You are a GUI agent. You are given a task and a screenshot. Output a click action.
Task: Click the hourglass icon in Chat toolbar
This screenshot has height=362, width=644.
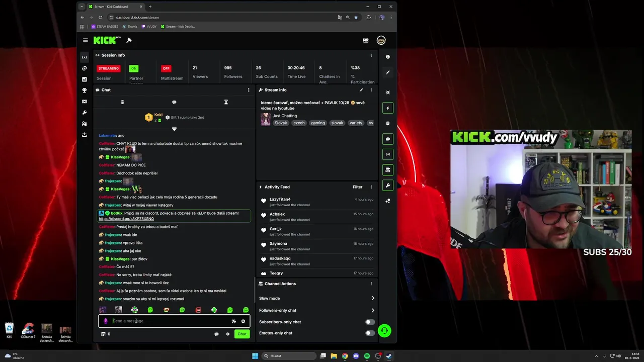[226, 102]
